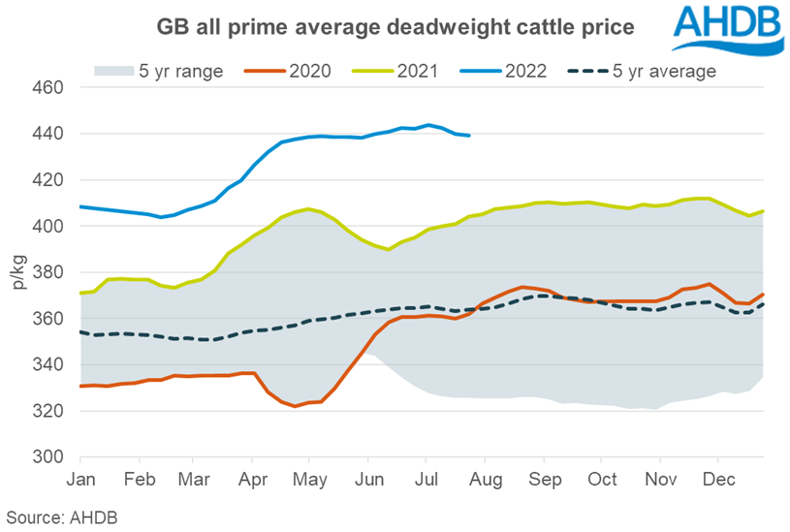Click the 460 y-axis value
Viewport: 790px width, 532px height.
(x=48, y=88)
